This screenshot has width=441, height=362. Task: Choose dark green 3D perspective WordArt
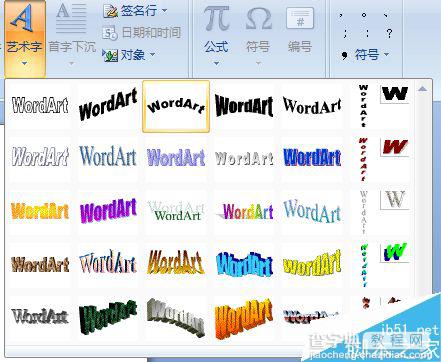[108, 317]
